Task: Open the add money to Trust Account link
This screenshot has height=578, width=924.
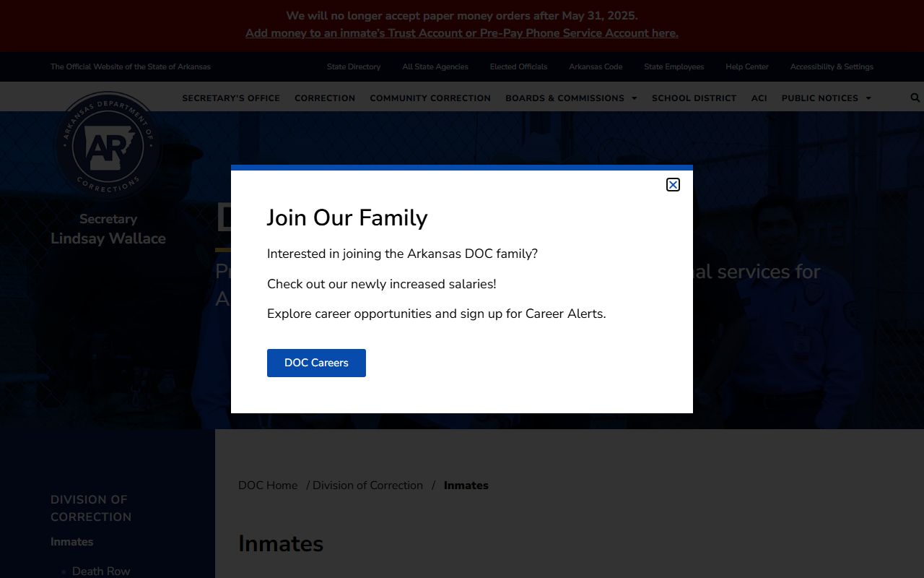Action: tap(462, 33)
